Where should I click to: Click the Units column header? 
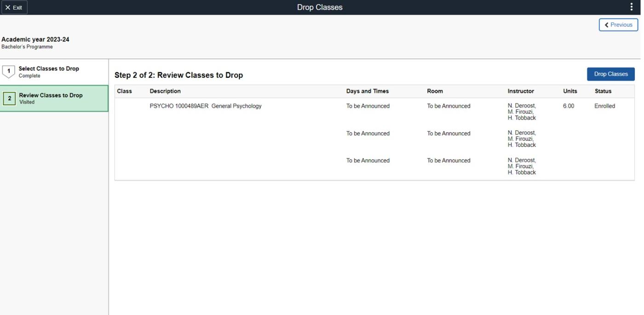(x=570, y=91)
